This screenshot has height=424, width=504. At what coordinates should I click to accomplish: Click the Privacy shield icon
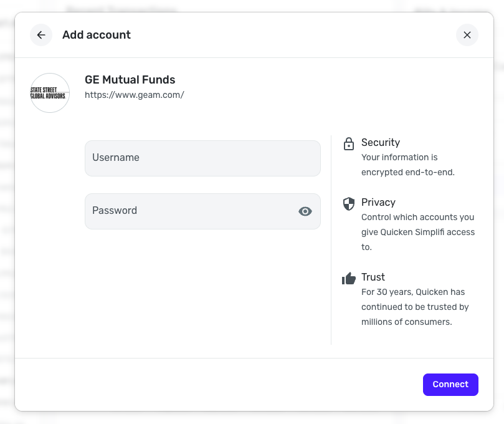pos(349,203)
